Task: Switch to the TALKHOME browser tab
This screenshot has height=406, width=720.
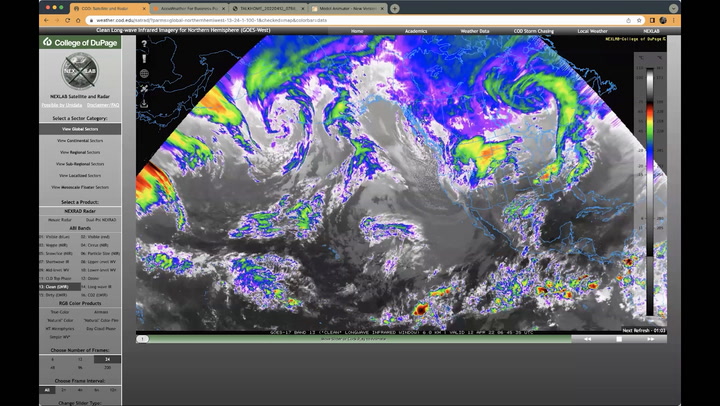Action: click(268, 8)
